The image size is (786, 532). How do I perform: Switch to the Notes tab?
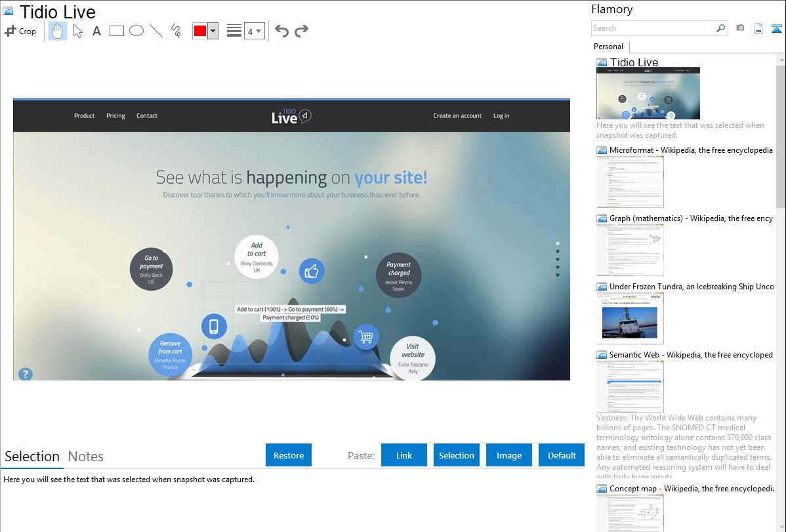click(86, 457)
